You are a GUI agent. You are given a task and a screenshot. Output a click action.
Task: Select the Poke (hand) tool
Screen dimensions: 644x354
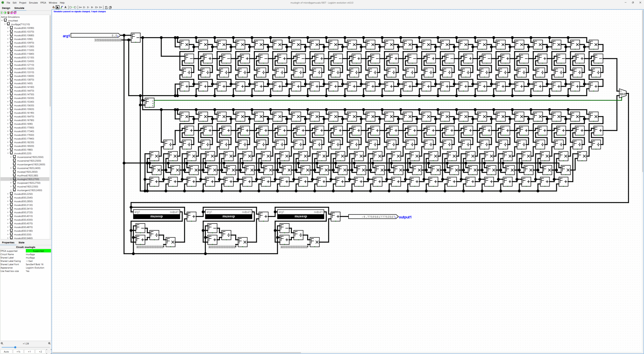tap(54, 7)
